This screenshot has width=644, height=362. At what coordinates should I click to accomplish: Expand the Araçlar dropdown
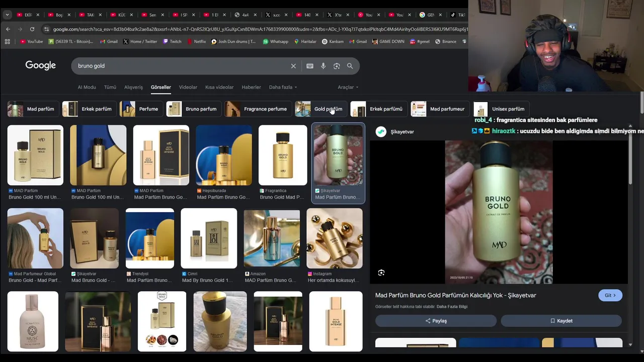348,87
